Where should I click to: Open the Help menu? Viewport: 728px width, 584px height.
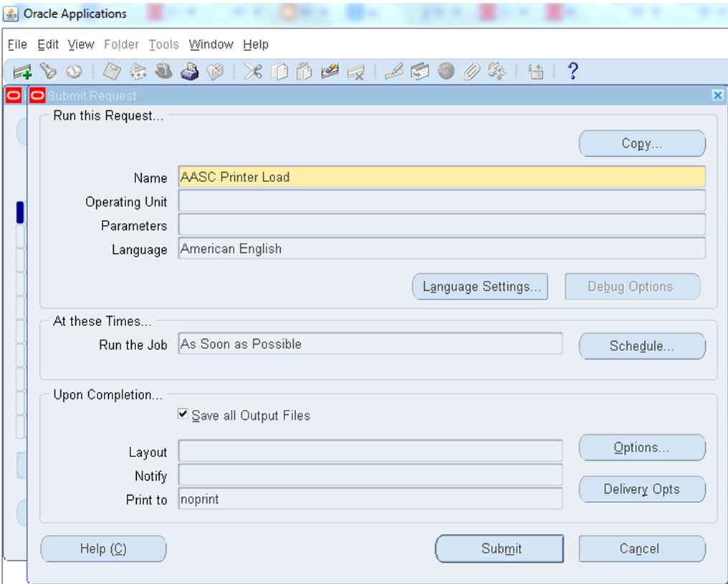256,44
